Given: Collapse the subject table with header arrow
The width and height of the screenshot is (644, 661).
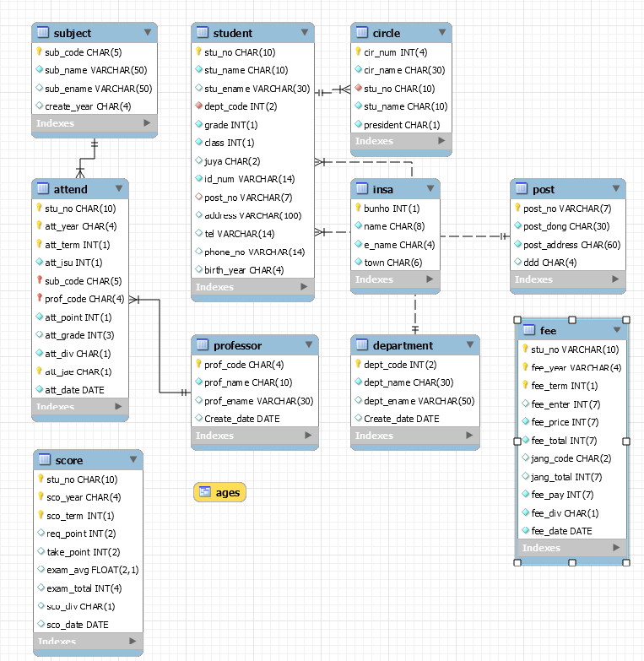Looking at the screenshot, I should coord(148,32).
